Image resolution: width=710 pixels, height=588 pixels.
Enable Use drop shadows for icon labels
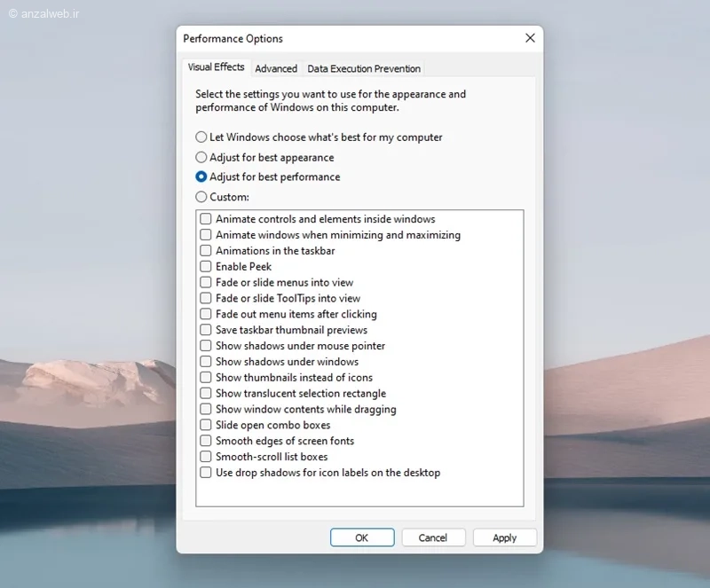click(x=206, y=473)
